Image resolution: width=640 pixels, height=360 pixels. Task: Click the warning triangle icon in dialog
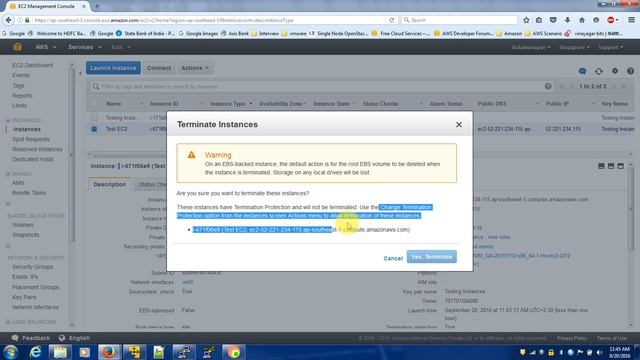pos(191,155)
